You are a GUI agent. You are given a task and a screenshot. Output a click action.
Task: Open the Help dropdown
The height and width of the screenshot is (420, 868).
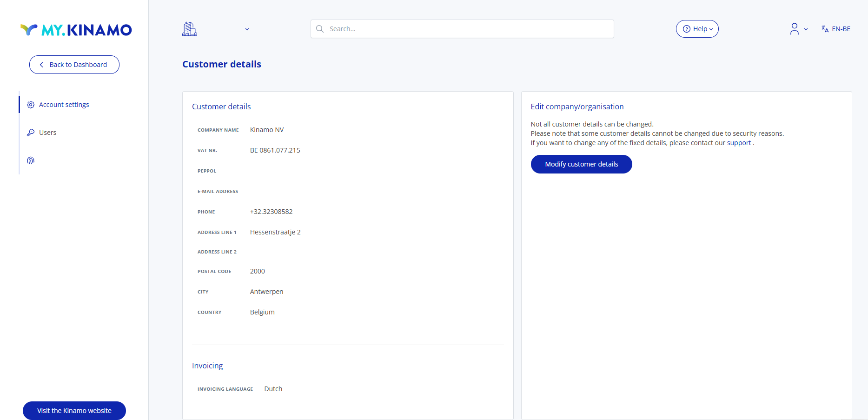(697, 29)
